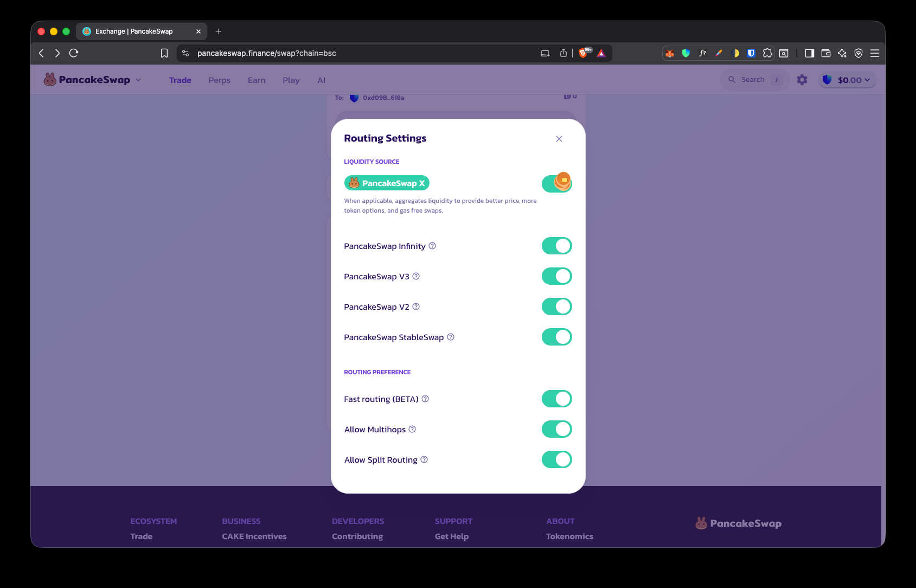
Task: Turn off PancakeSwap V3 toggle
Action: tap(557, 276)
